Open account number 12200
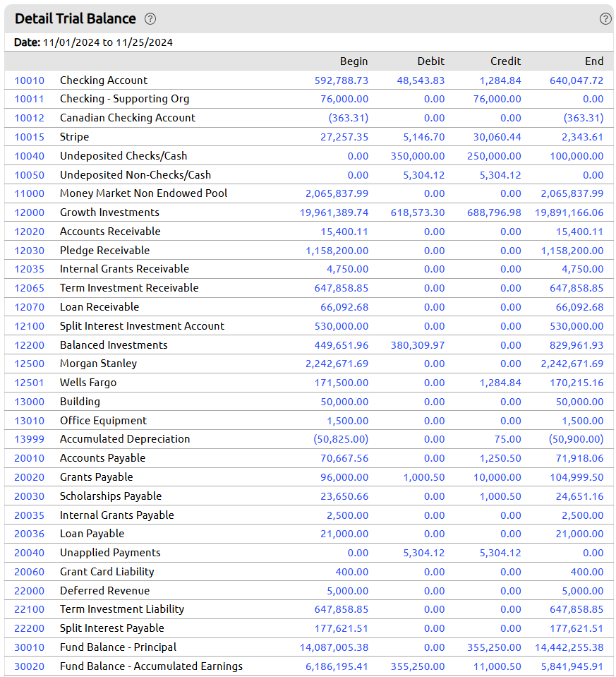 (30, 345)
